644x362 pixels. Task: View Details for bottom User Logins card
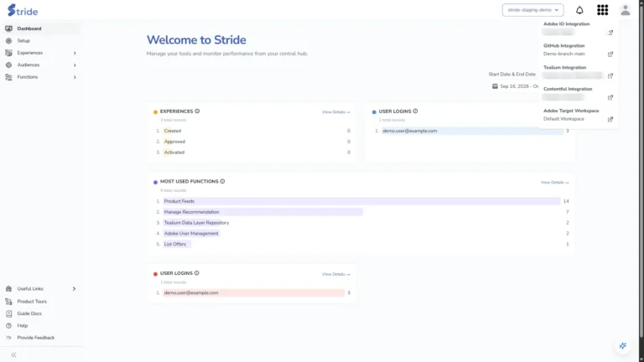(336, 274)
